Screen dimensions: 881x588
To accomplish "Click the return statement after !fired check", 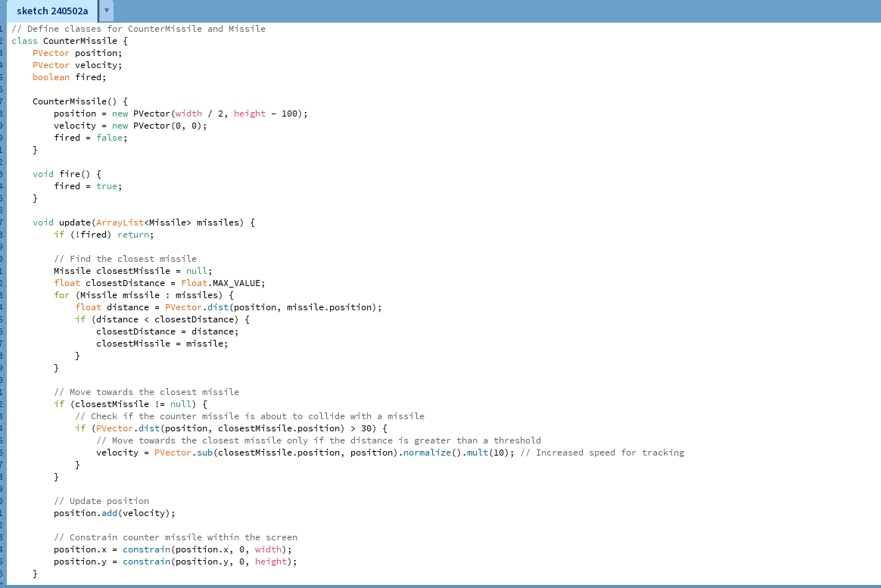I will (133, 234).
